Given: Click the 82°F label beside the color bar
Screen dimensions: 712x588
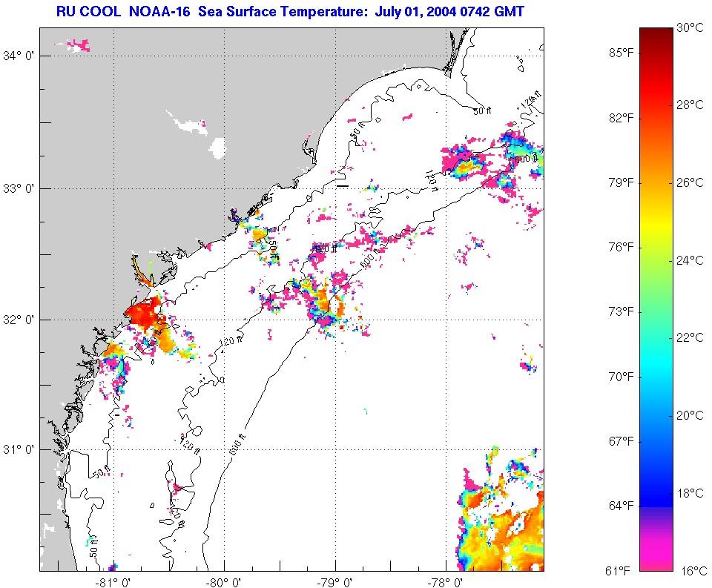Looking at the screenshot, I should tap(622, 118).
